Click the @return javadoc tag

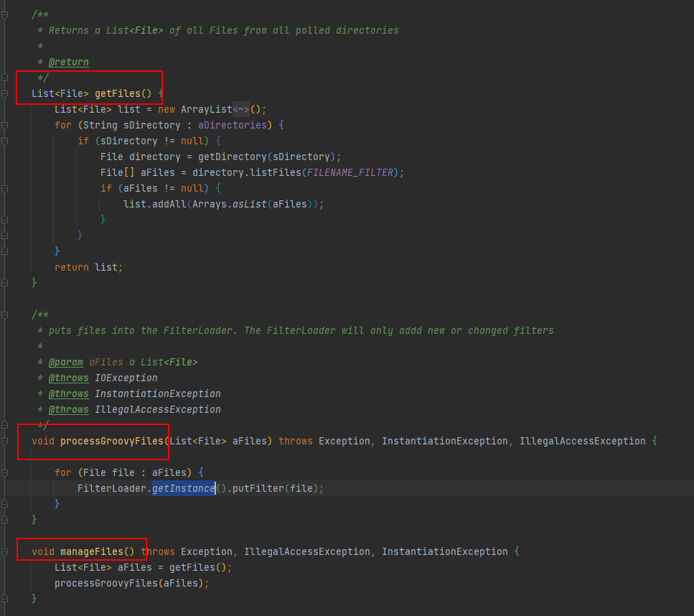click(69, 62)
